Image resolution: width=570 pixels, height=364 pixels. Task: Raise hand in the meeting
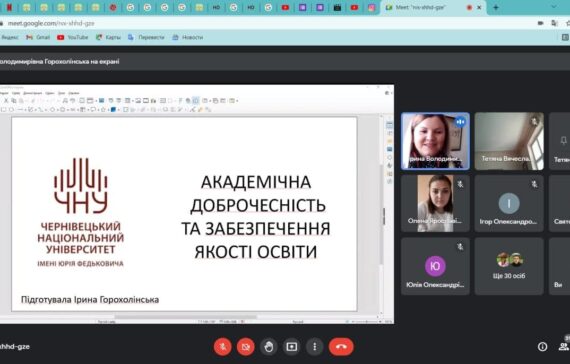(269, 347)
